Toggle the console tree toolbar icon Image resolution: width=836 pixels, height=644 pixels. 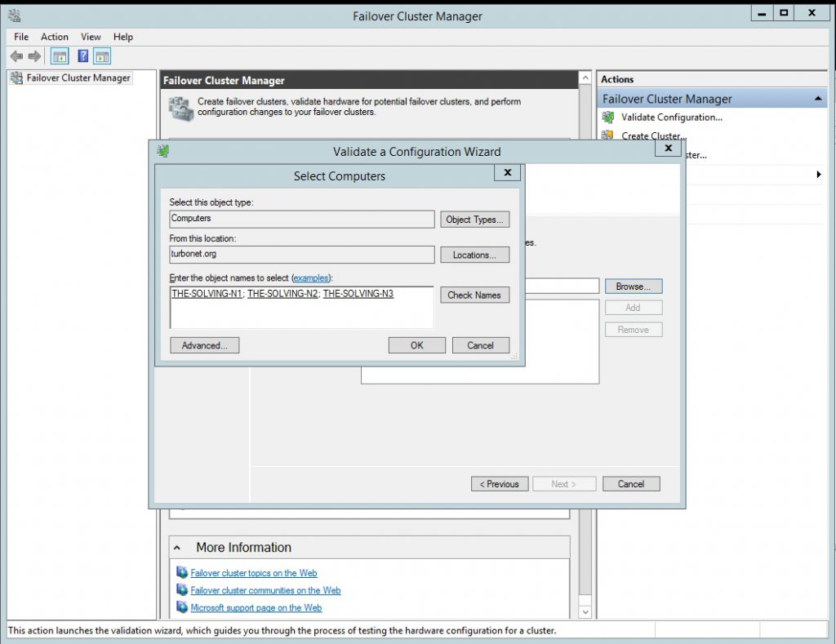pos(58,56)
